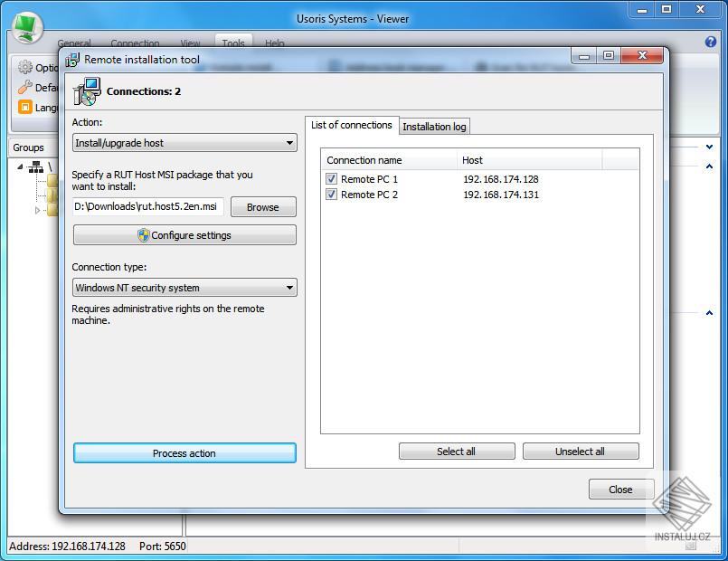Click the Process action button
728x561 pixels.
184,455
